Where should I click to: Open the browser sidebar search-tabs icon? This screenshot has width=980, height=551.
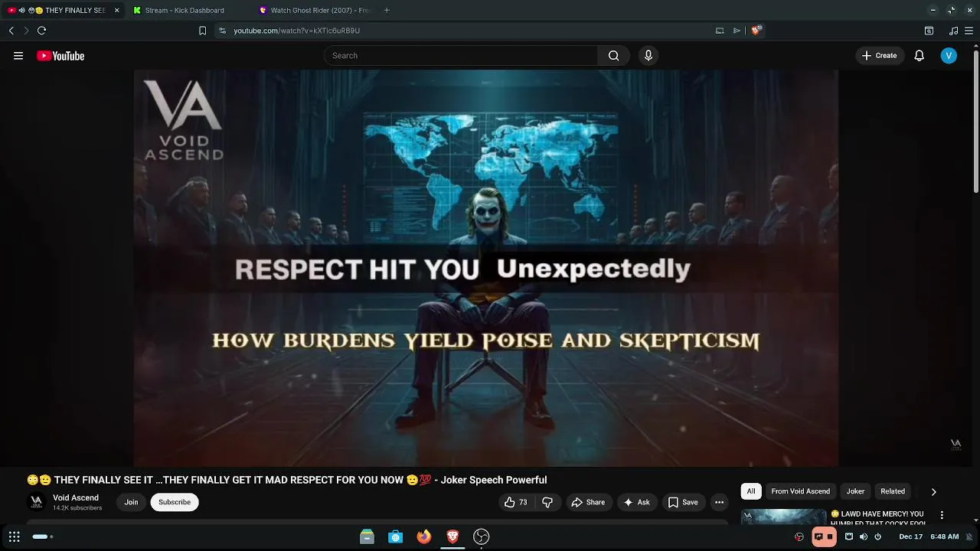point(929,31)
